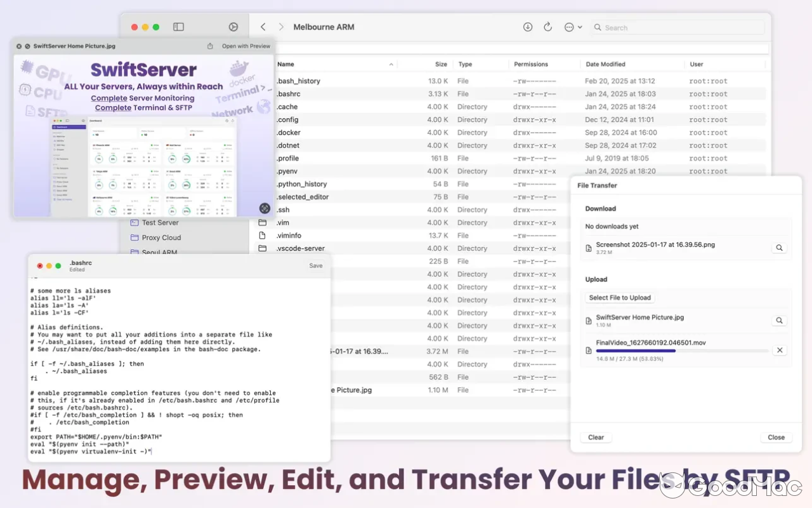Screen dimensions: 812x508
Task: Click the fullscreen icon on the image preview
Action: (x=265, y=208)
